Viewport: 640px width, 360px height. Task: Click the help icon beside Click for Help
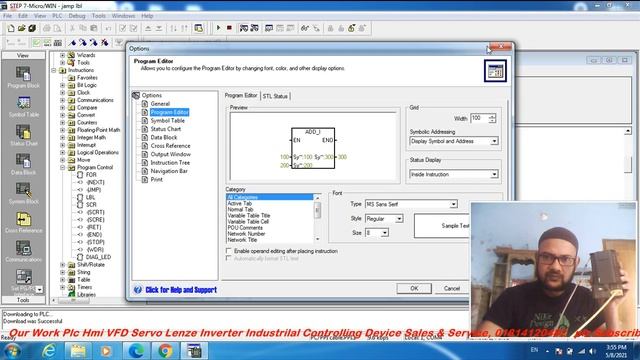click(138, 290)
